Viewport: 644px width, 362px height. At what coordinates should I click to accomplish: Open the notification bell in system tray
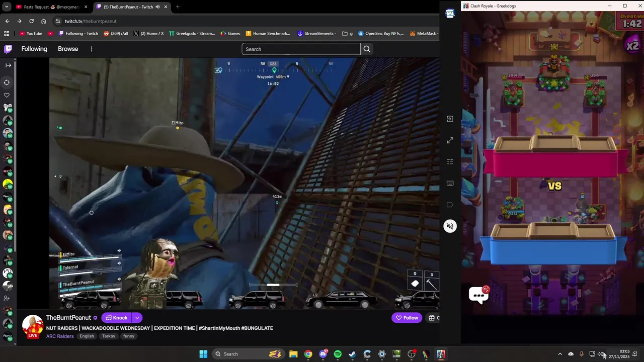[x=635, y=354]
